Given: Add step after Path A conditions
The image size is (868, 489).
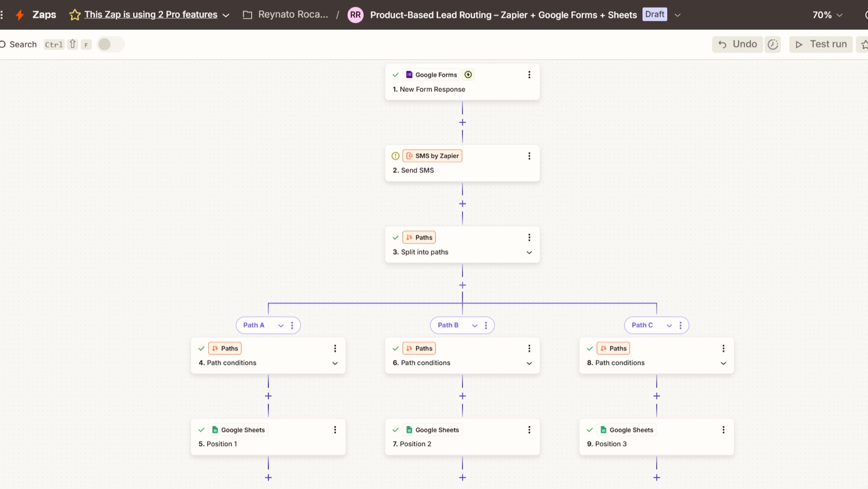Looking at the screenshot, I should coord(268,396).
